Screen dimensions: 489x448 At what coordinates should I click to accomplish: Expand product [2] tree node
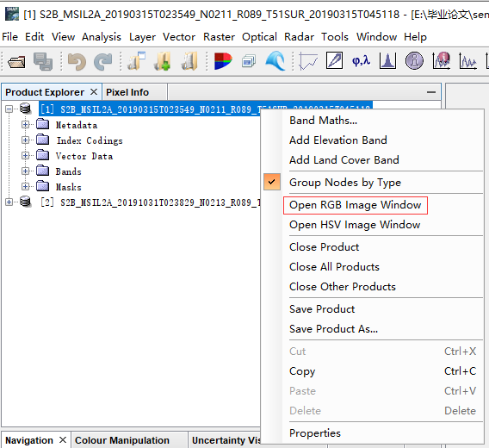pyautogui.click(x=9, y=202)
